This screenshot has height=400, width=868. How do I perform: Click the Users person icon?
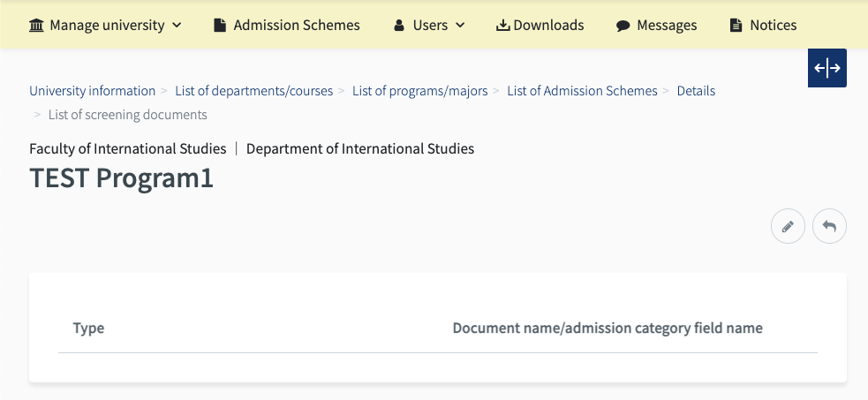click(x=399, y=25)
